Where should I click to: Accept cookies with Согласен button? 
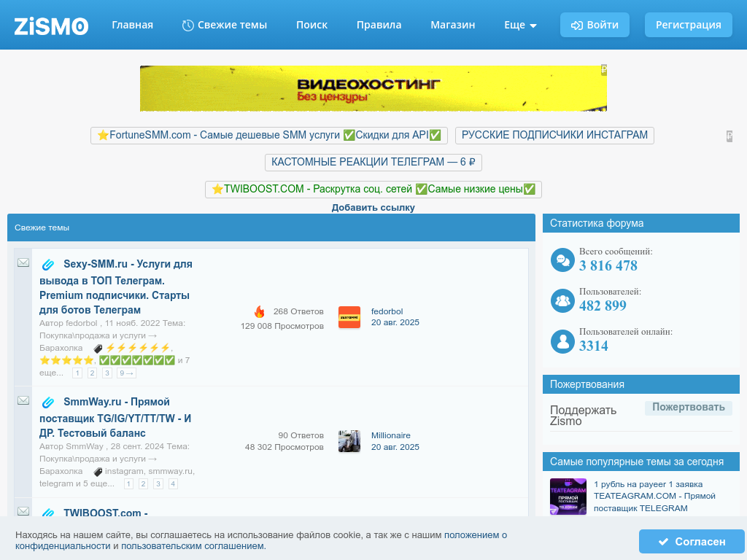(x=691, y=541)
